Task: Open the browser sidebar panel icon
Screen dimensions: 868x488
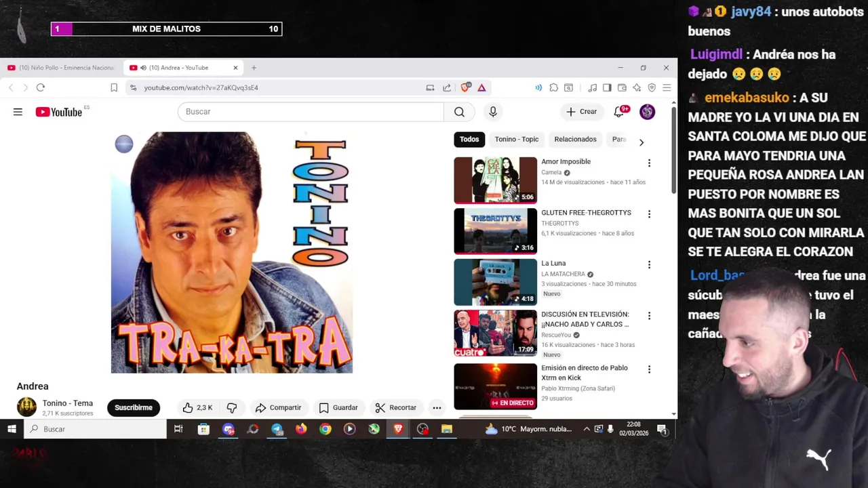Action: pyautogui.click(x=607, y=87)
